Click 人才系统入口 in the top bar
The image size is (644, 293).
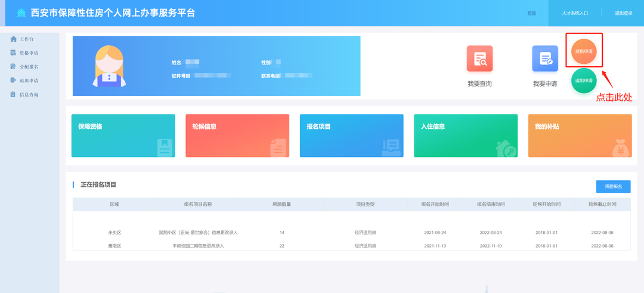(x=575, y=13)
